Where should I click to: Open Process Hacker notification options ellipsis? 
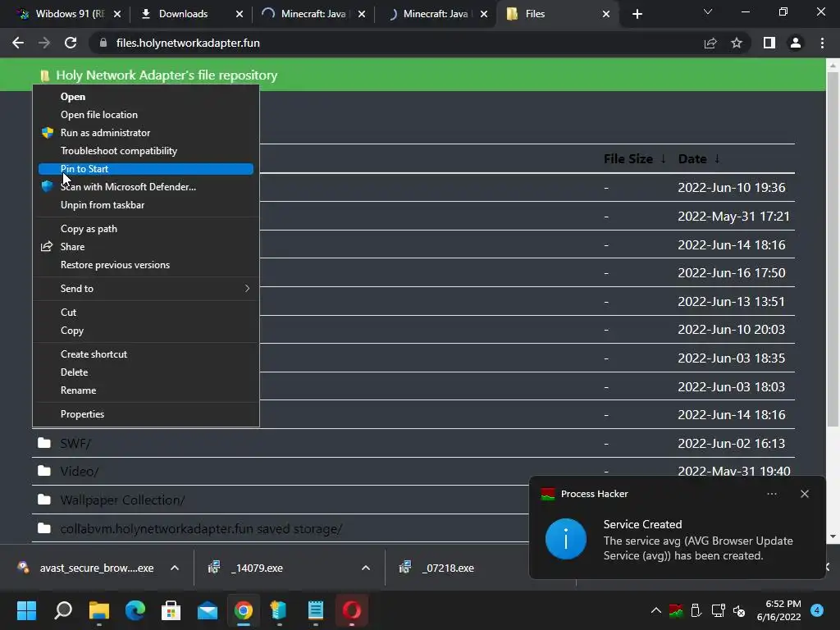[772, 494]
